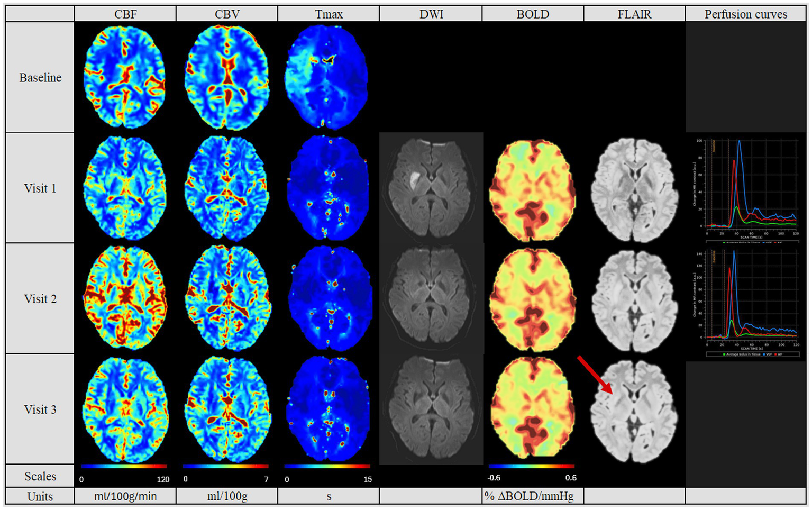The width and height of the screenshot is (812, 510).
Task: Click the CBF color scale bar
Action: click(124, 467)
